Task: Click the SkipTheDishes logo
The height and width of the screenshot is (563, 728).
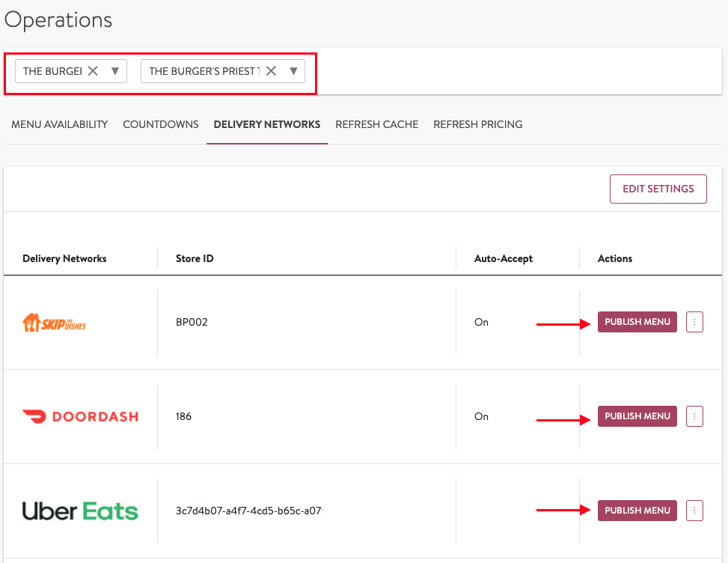Action: (x=54, y=323)
